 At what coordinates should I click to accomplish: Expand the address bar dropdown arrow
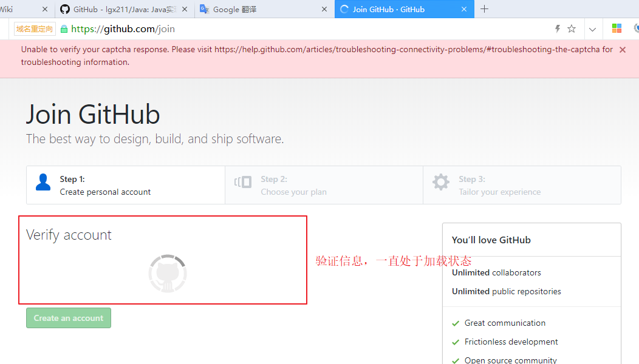pos(593,29)
